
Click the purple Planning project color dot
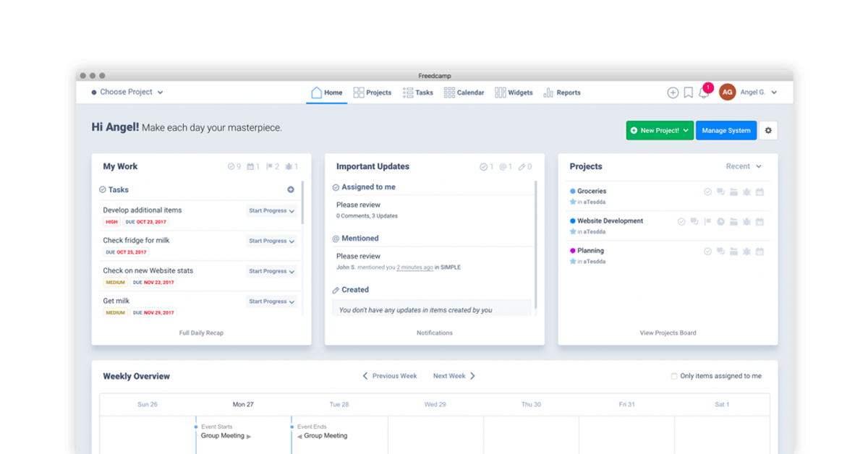coord(573,251)
